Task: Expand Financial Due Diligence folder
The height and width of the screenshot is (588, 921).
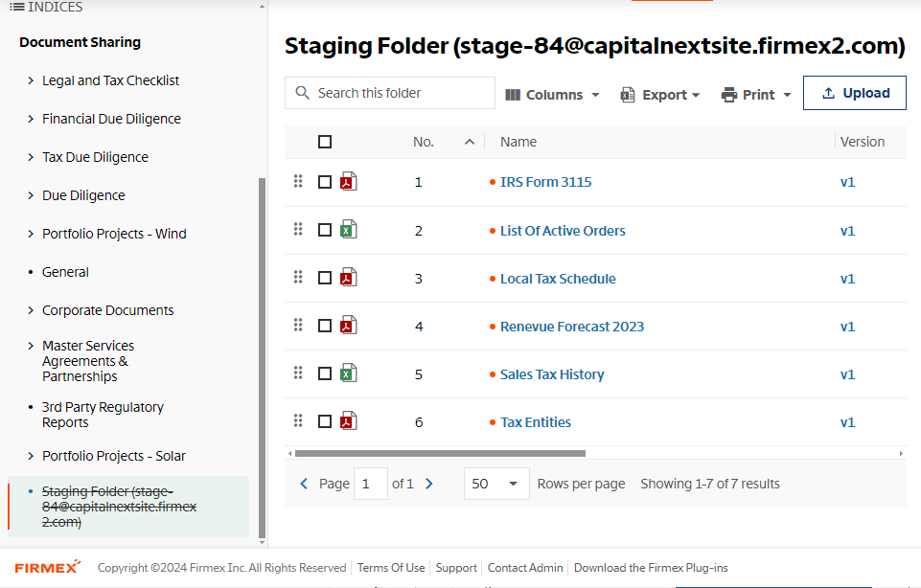Action: (31, 119)
